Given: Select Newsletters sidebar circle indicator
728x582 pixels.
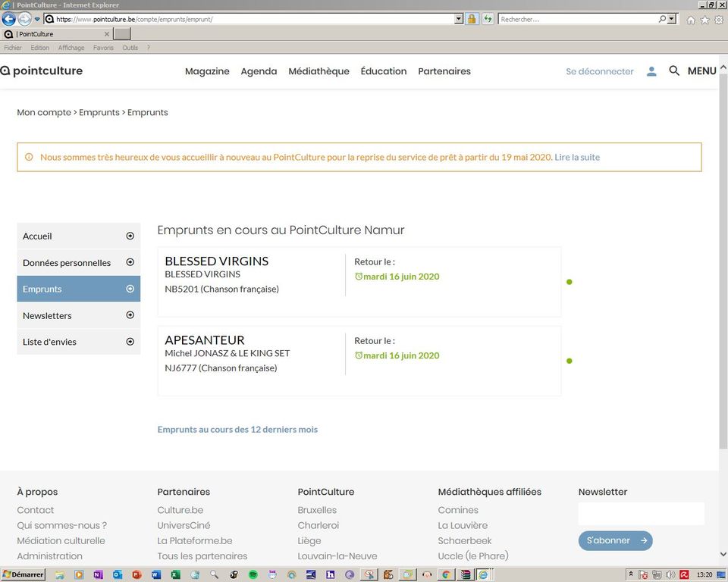Looking at the screenshot, I should pos(130,315).
